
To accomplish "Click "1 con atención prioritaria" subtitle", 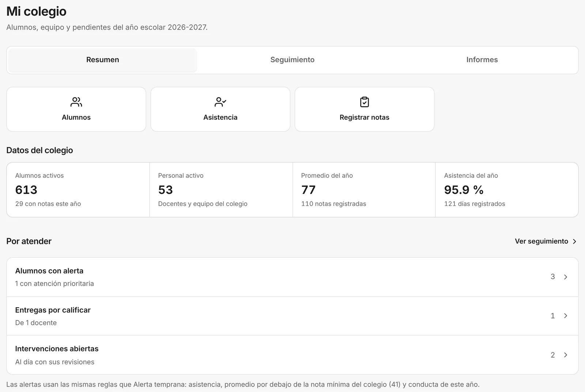I will point(54,284).
